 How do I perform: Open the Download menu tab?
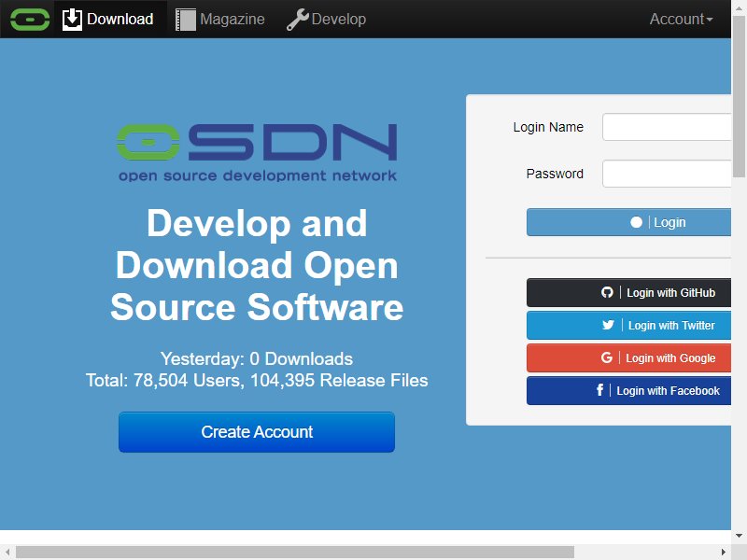(x=110, y=20)
